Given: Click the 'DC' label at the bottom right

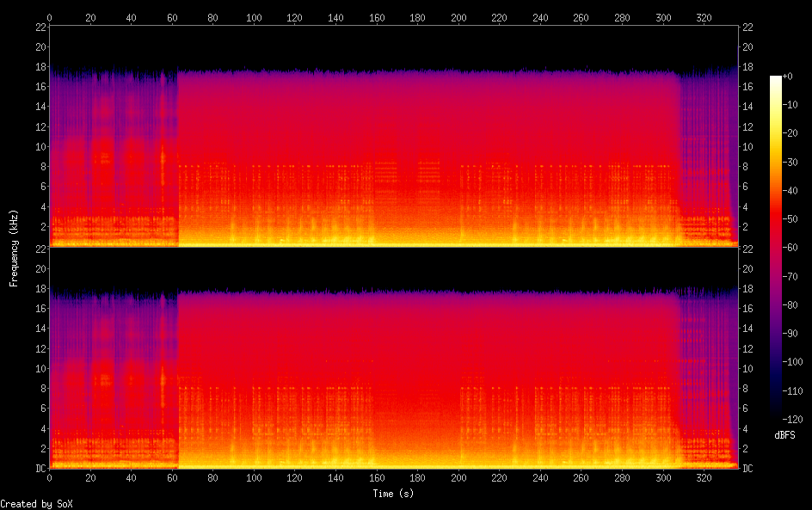Looking at the screenshot, I should point(748,469).
